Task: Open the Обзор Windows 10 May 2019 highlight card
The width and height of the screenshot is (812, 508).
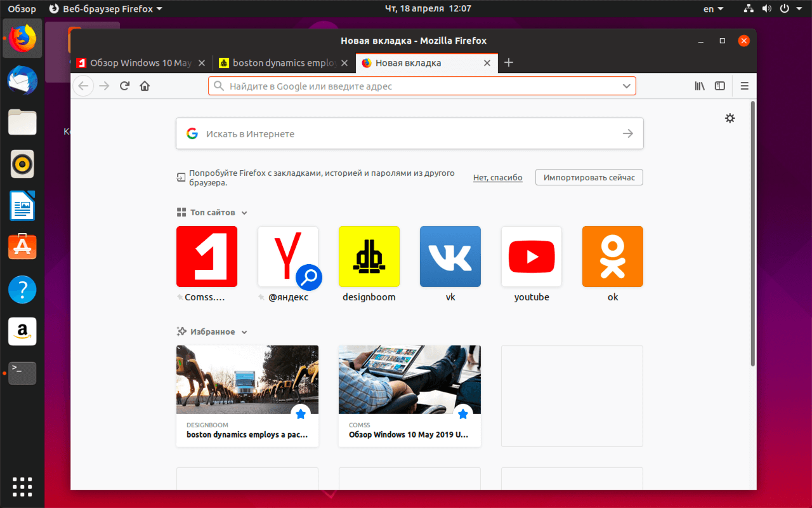Action: tap(410, 396)
